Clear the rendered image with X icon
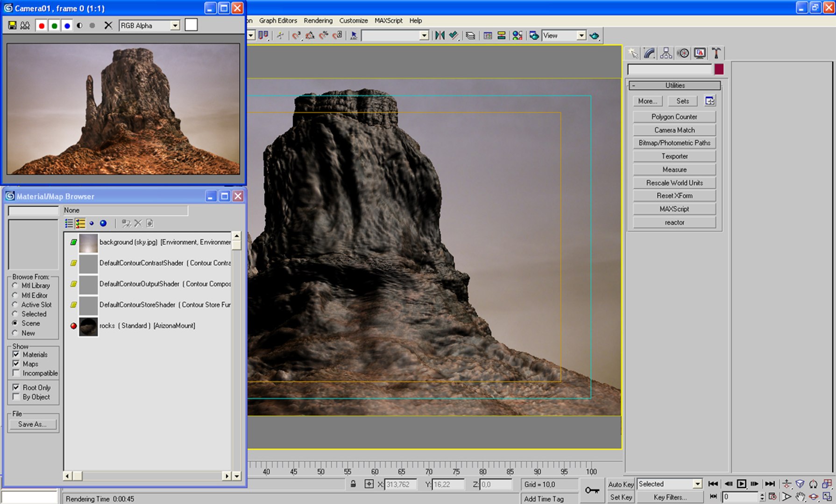The height and width of the screenshot is (504, 836). [x=108, y=26]
